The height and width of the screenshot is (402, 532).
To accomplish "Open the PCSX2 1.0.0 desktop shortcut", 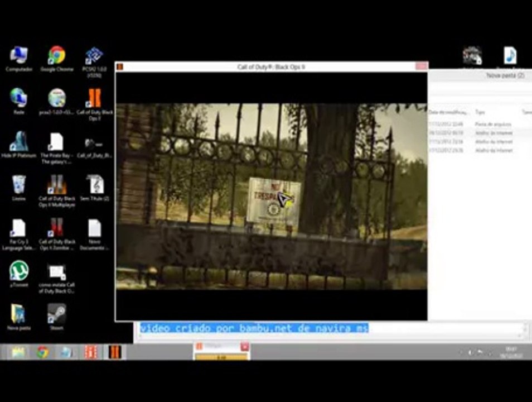I will point(94,62).
